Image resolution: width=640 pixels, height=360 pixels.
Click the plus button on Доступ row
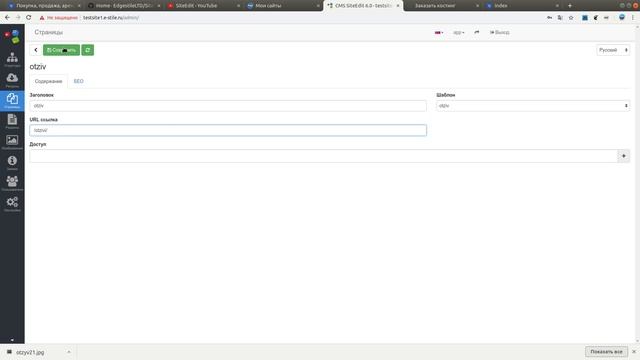(x=623, y=156)
